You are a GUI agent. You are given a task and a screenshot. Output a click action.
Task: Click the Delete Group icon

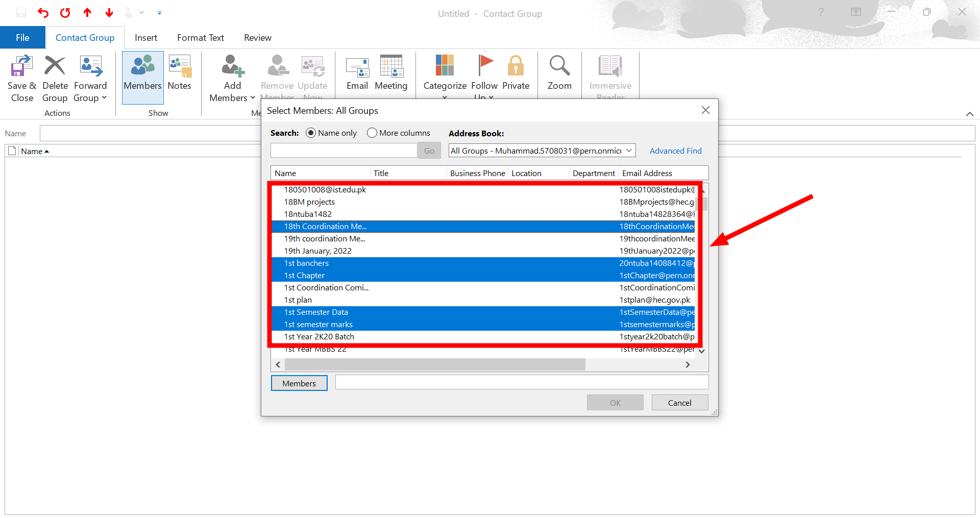click(55, 66)
